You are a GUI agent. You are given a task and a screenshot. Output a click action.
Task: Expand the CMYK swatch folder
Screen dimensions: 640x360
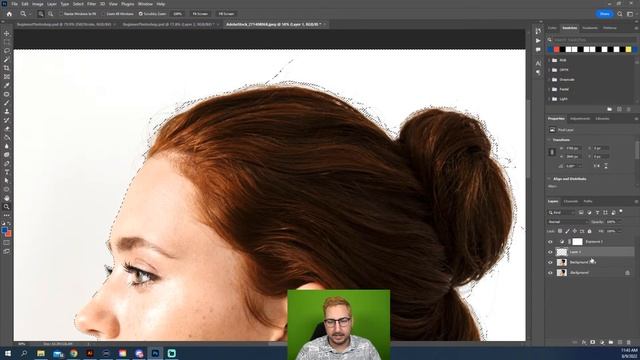(x=549, y=70)
